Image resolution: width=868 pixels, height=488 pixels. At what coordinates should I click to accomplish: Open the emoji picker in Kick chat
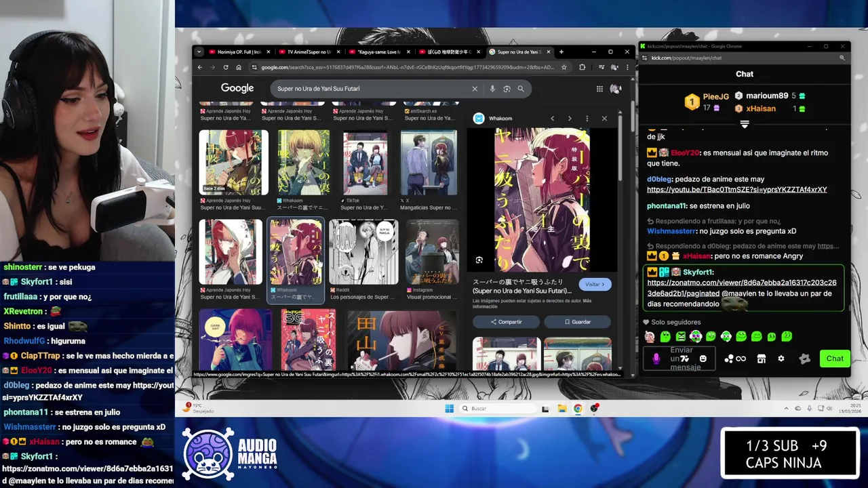click(x=703, y=359)
